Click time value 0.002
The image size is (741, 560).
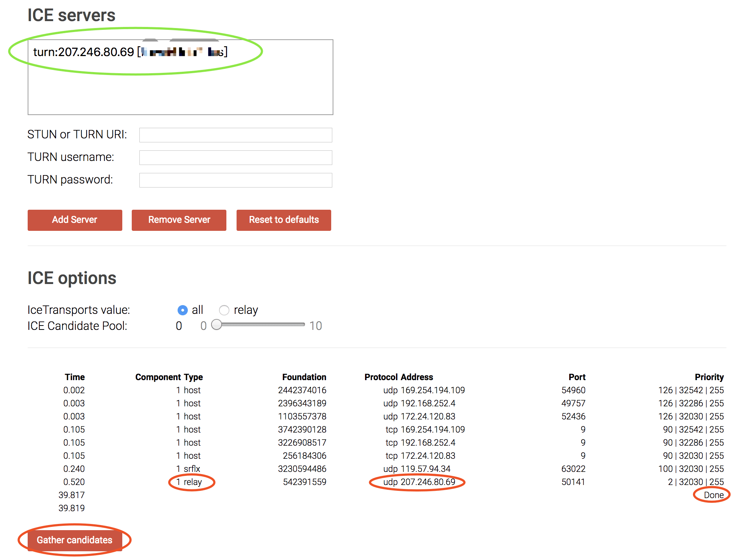(74, 390)
